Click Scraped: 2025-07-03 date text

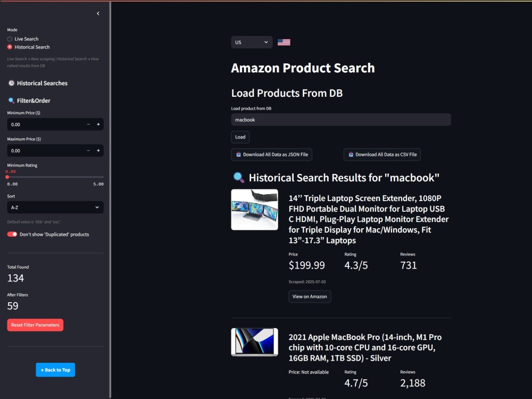tap(307, 281)
